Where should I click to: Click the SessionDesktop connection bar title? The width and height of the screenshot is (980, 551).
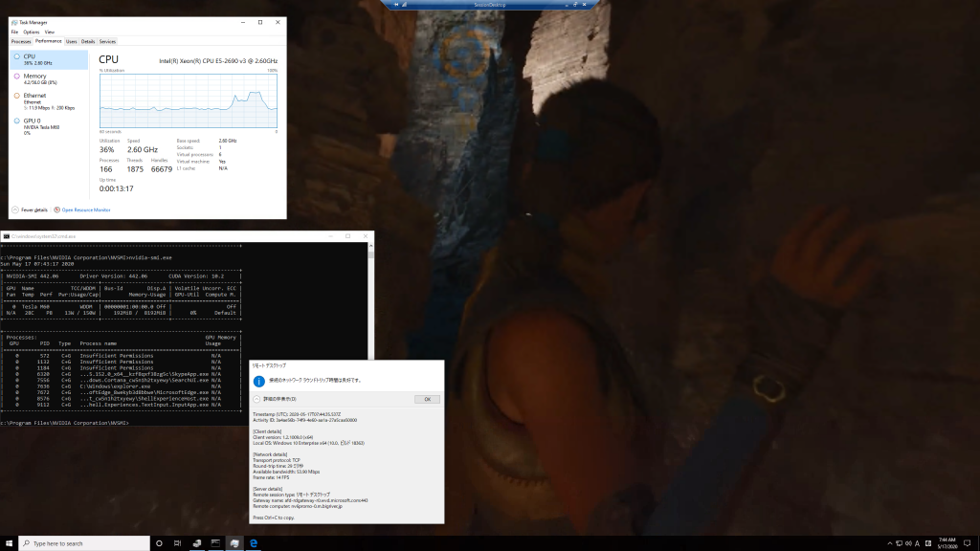tap(490, 5)
